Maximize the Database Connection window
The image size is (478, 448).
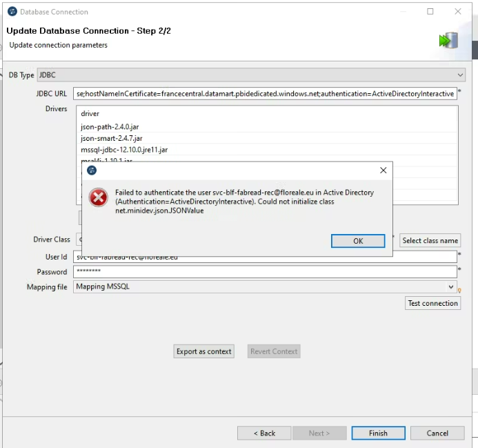tap(430, 11)
